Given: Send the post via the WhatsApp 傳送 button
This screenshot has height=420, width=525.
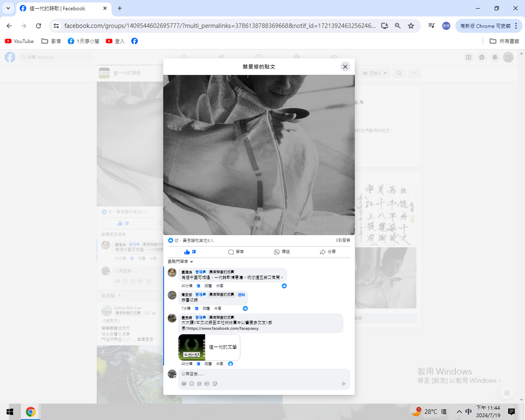Looking at the screenshot, I should 281,252.
